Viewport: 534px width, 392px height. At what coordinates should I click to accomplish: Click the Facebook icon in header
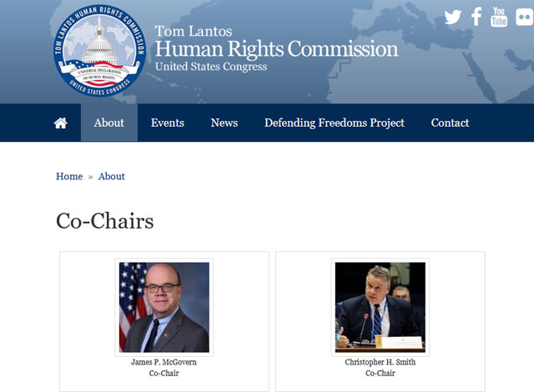(476, 17)
